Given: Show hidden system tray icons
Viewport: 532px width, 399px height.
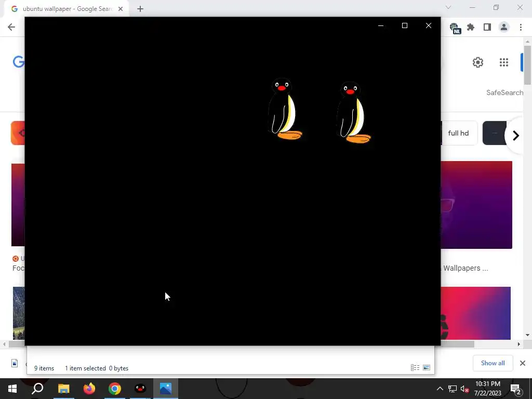Looking at the screenshot, I should (x=440, y=389).
